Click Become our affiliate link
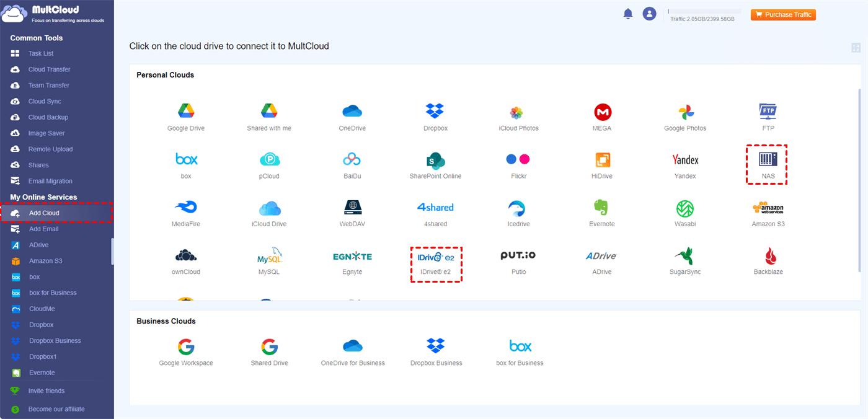This screenshot has width=868, height=419. pyautogui.click(x=56, y=409)
